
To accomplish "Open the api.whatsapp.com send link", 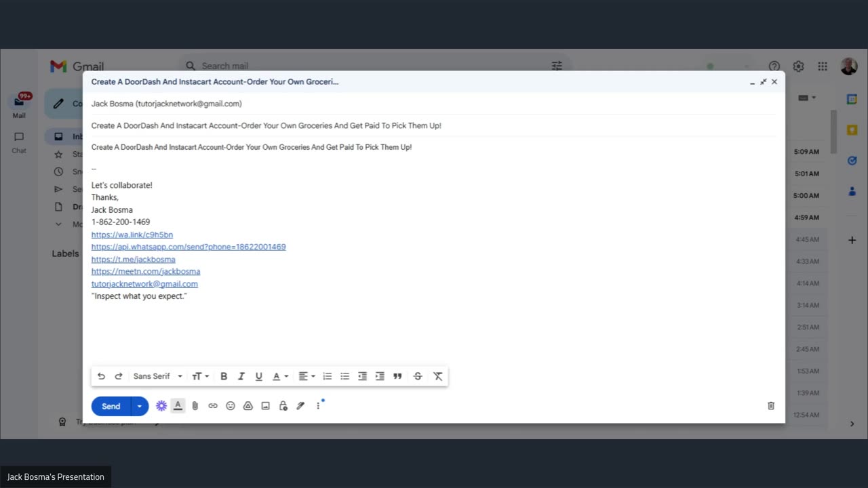I will (189, 247).
